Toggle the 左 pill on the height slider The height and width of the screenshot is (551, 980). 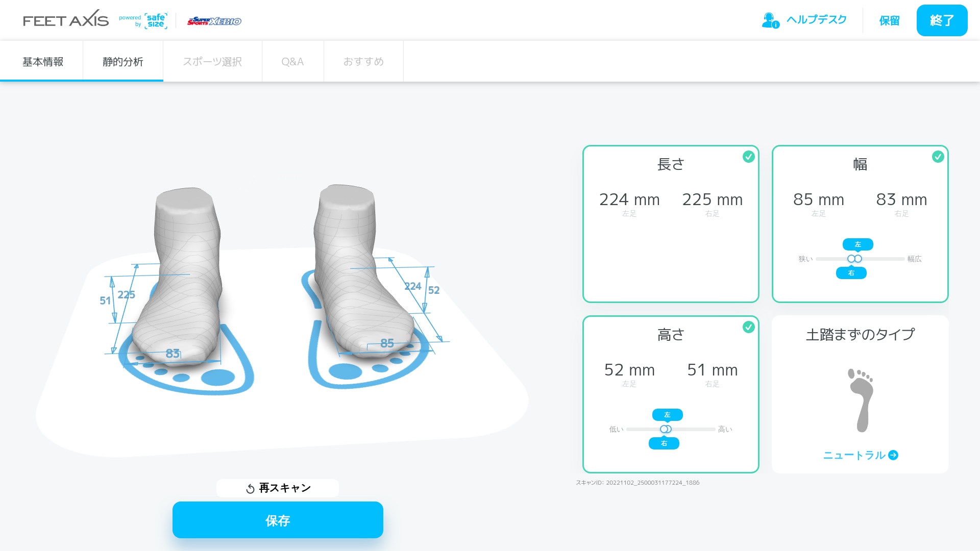667,415
